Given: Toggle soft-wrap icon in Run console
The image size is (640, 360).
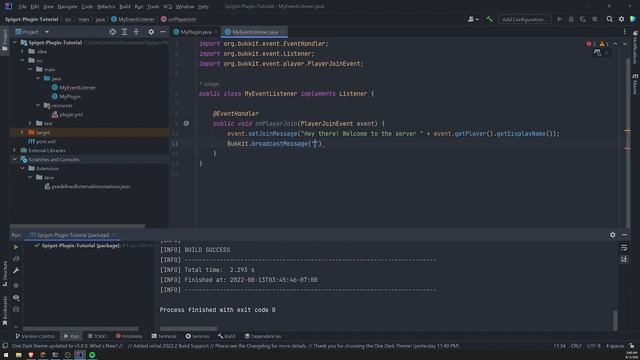Looking at the screenshot, I should pos(624,248).
